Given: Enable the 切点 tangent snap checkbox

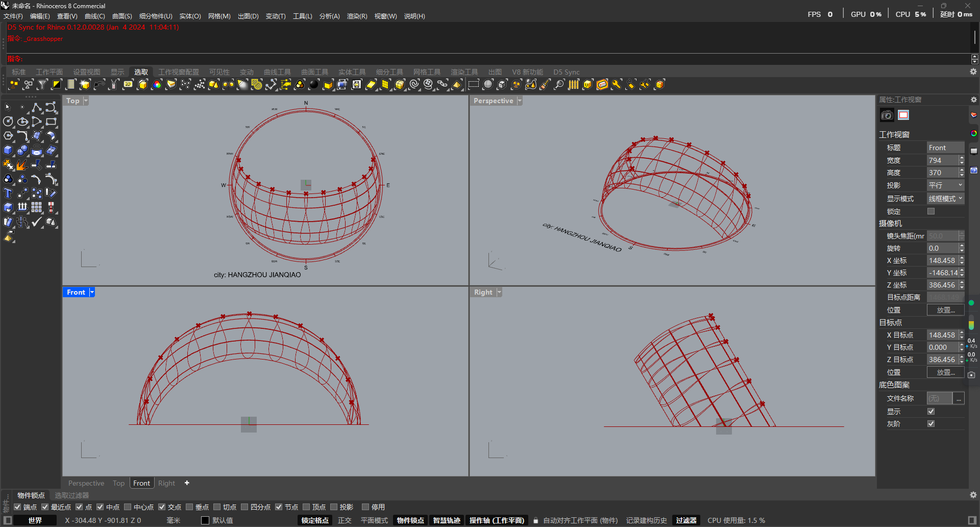Looking at the screenshot, I should pyautogui.click(x=217, y=507).
